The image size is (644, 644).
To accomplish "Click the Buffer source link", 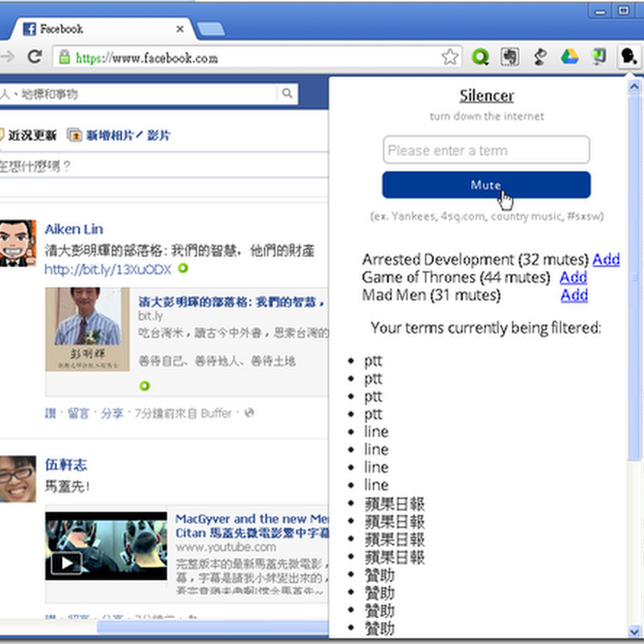I will coord(217,413).
